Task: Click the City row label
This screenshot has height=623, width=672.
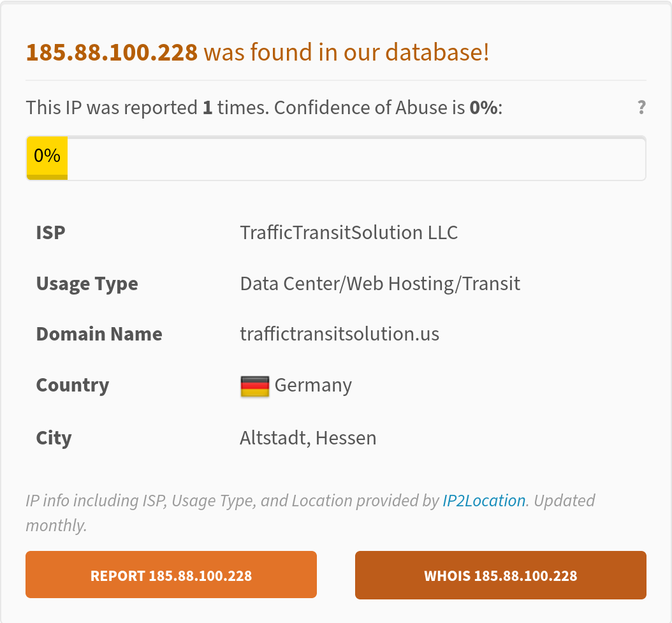Action: [x=54, y=437]
